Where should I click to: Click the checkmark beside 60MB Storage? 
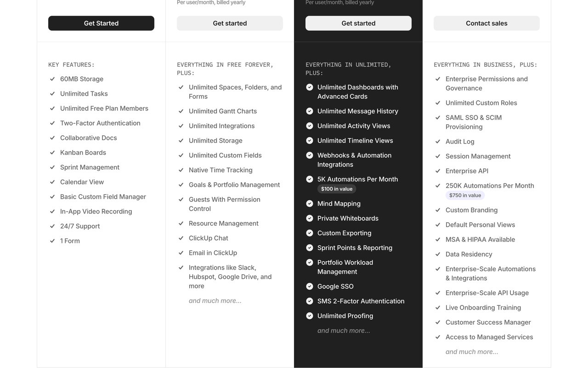[52, 79]
